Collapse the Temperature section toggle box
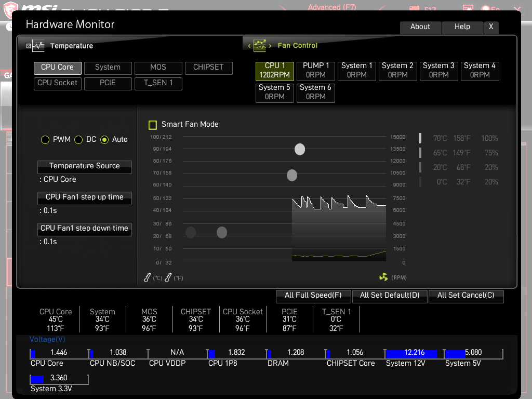The width and height of the screenshot is (532, 399). [29, 46]
